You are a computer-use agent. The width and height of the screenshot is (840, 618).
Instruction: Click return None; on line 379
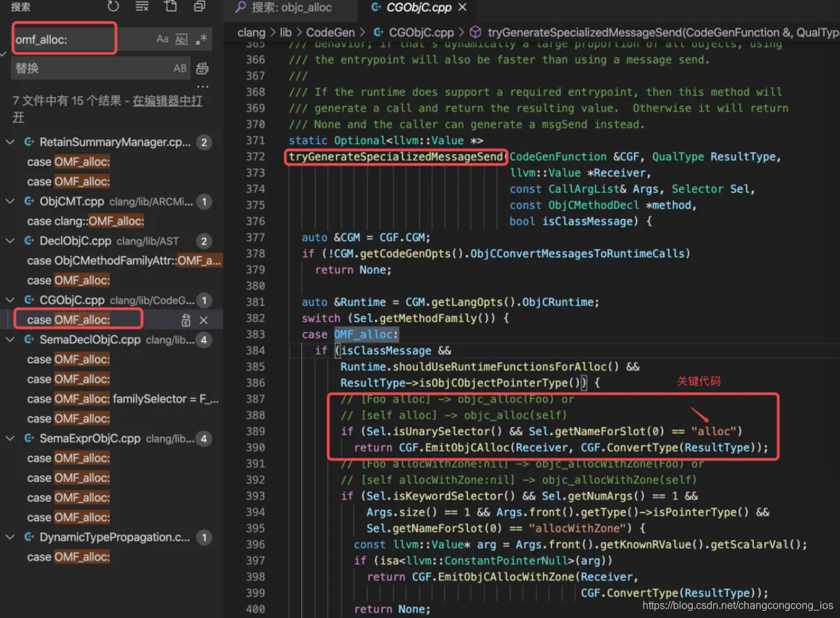pyautogui.click(x=353, y=269)
